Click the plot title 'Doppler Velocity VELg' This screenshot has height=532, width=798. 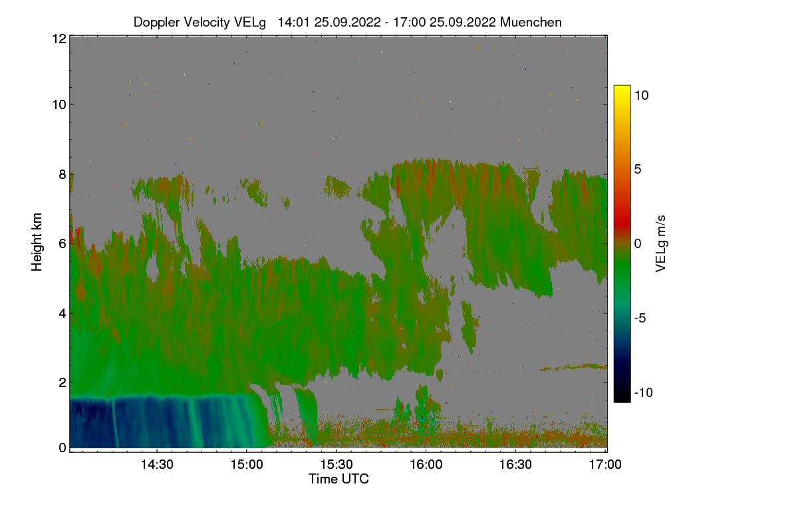click(x=199, y=22)
